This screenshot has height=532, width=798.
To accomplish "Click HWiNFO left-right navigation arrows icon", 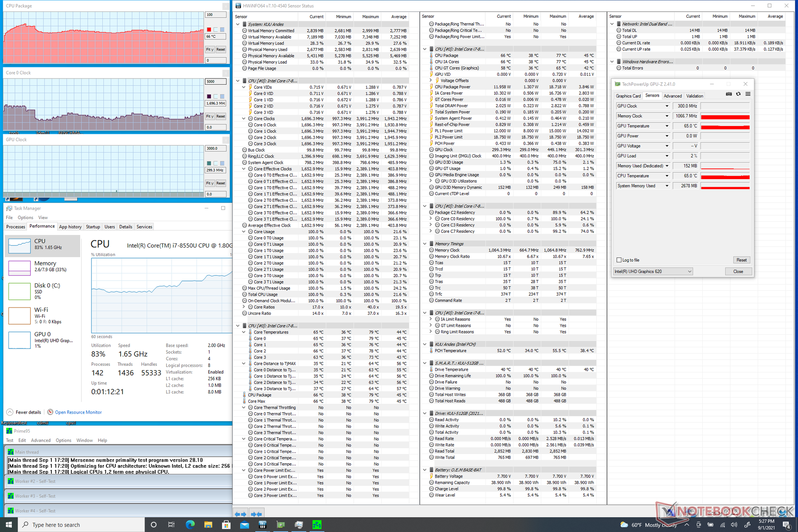I will tap(240, 514).
